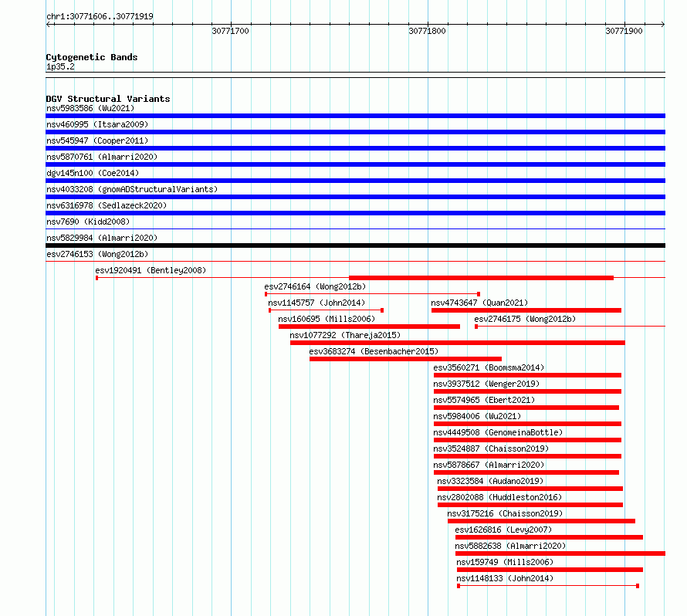687x616 pixels.
Task: Click esv3560271 (Boomsma2014) label
Action: click(x=489, y=367)
